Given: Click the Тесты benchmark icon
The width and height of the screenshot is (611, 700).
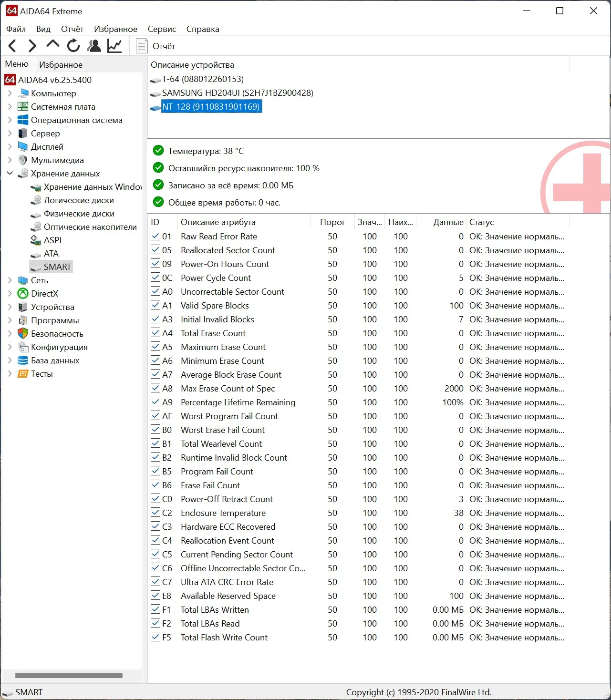Looking at the screenshot, I should (x=23, y=373).
